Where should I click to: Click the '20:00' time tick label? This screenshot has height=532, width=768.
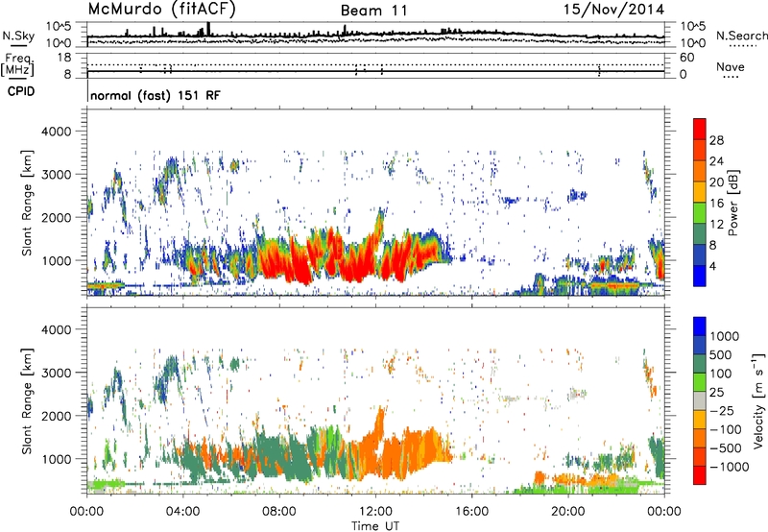point(567,512)
